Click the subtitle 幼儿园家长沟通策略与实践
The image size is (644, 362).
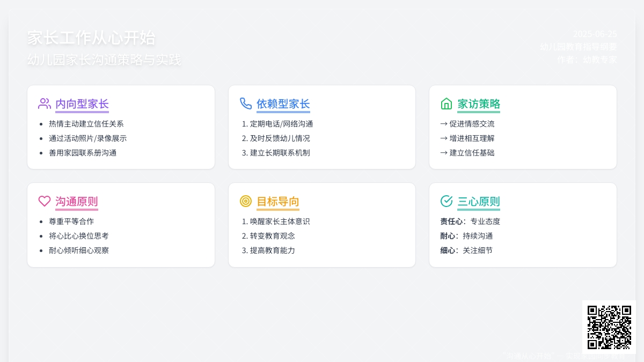point(104,60)
